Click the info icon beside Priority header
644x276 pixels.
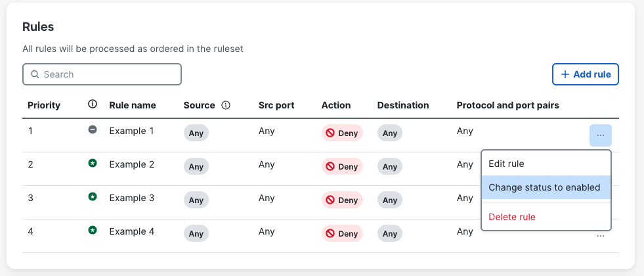[93, 104]
